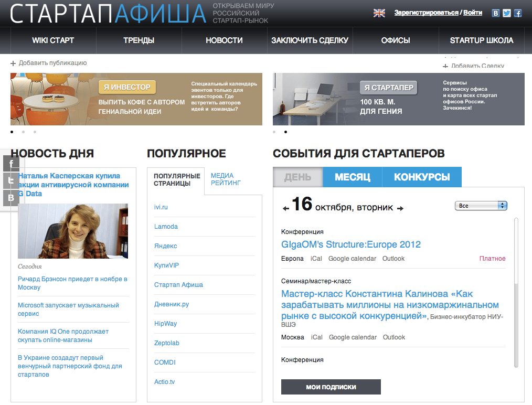Image resolution: width=532 pixels, height=405 pixels.
Task: Switch to ДЕНЬ events tab
Action: (298, 177)
